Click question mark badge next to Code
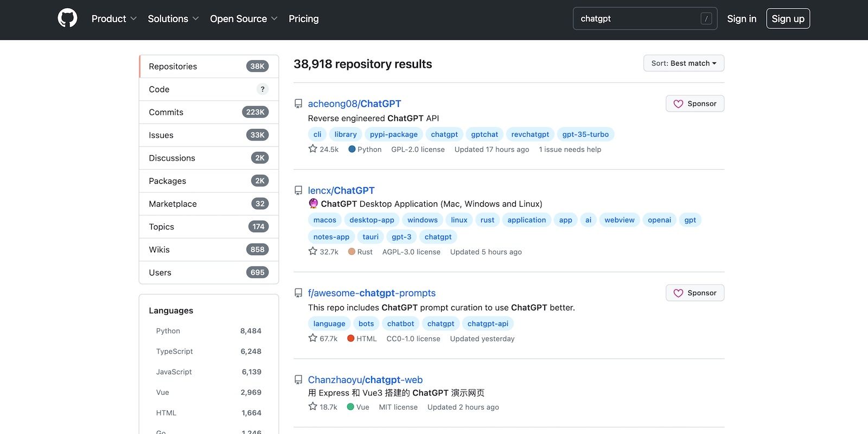This screenshot has height=434, width=868. click(x=262, y=89)
